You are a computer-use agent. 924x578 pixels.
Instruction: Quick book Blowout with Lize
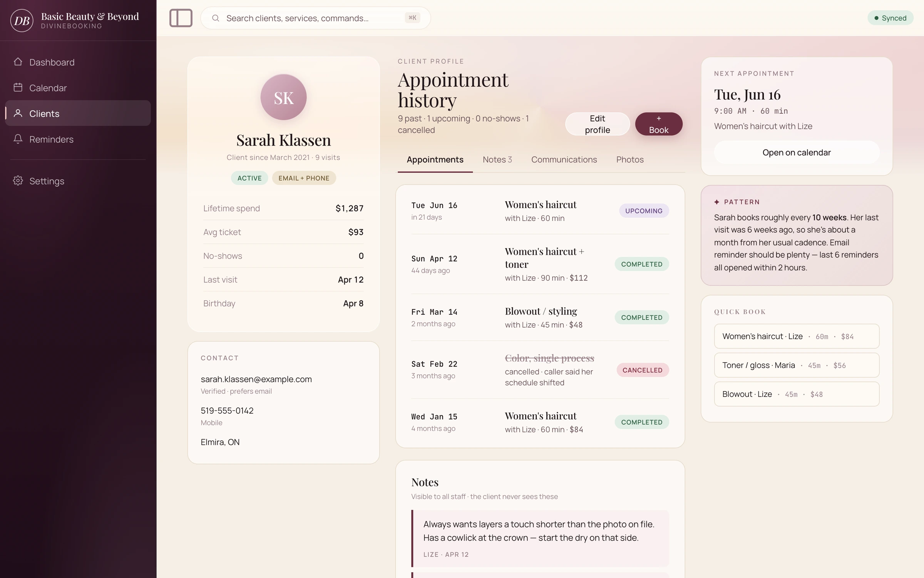797,394
